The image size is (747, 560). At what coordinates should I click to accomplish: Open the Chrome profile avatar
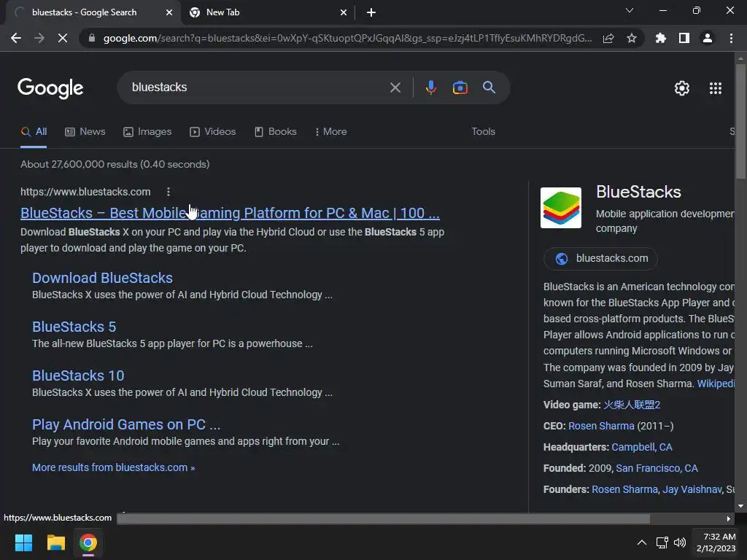pyautogui.click(x=708, y=38)
